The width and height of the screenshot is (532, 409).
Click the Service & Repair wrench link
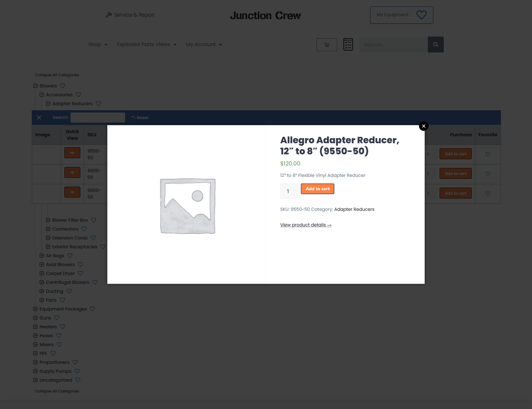point(130,15)
